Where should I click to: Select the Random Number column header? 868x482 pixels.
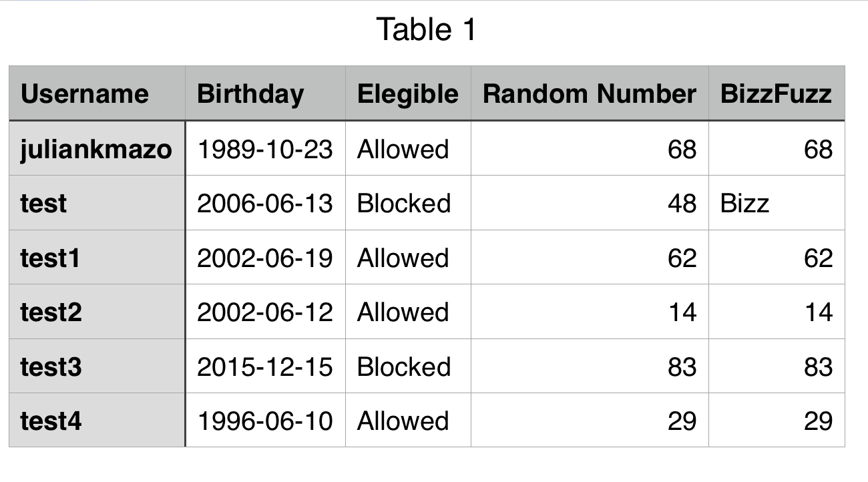point(590,93)
